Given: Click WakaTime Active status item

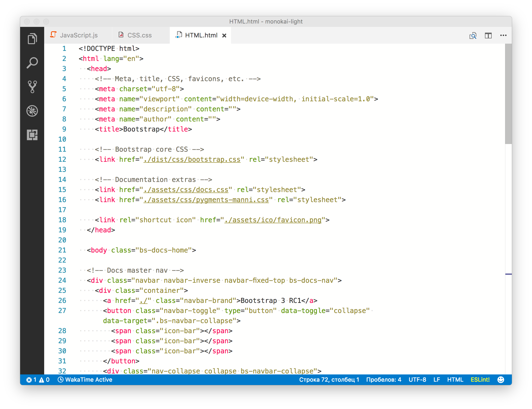Looking at the screenshot, I should pos(85,379).
